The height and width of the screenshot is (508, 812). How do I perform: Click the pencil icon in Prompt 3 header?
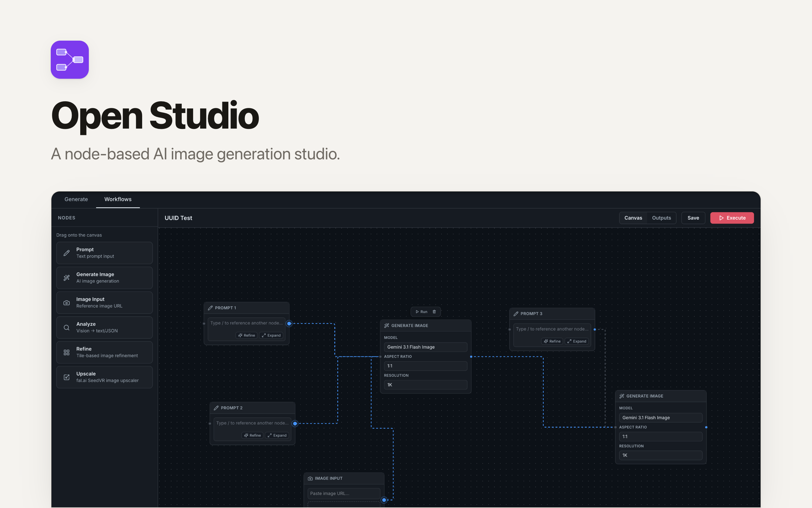pos(516,313)
